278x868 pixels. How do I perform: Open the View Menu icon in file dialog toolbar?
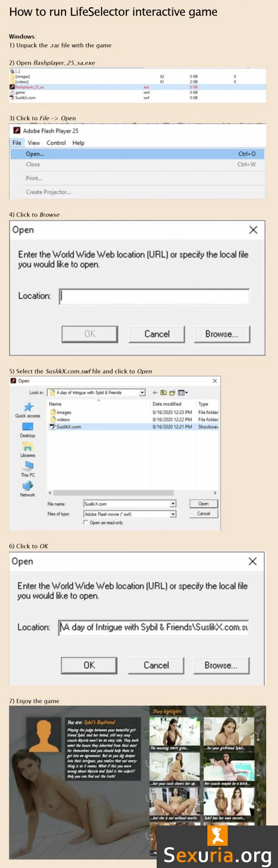pos(182,392)
